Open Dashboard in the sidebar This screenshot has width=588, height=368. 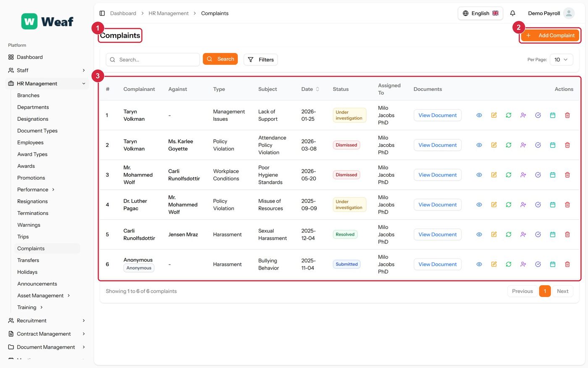pos(47,57)
